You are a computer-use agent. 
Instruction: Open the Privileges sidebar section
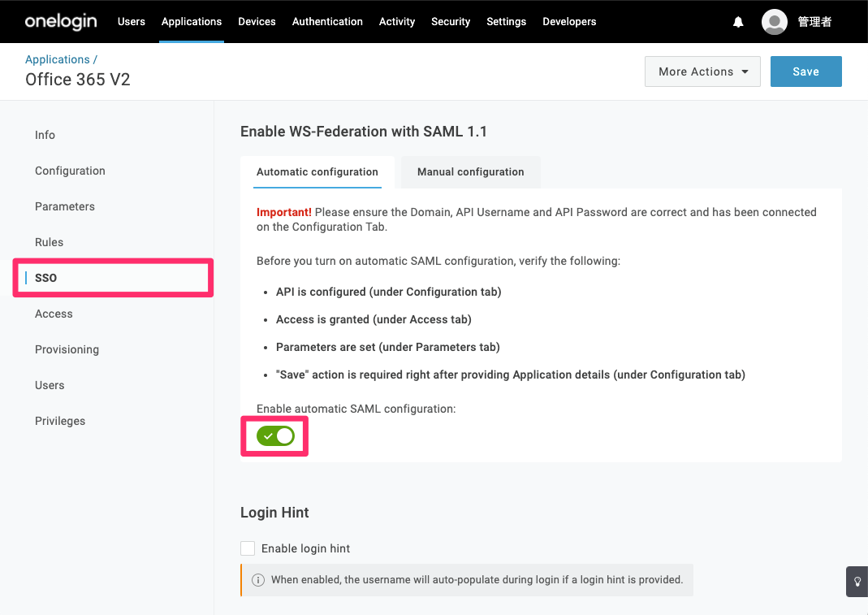click(x=60, y=421)
